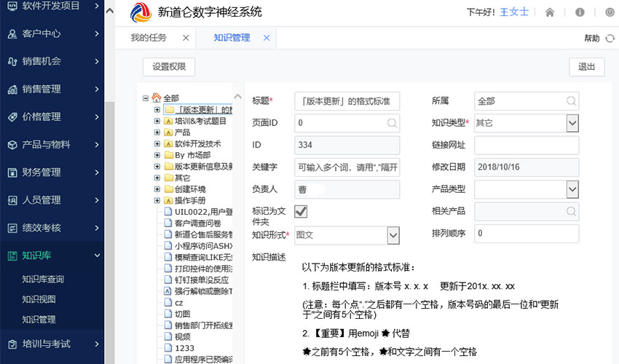Click the 标题 input field
This screenshot has height=364, width=619.
click(347, 101)
